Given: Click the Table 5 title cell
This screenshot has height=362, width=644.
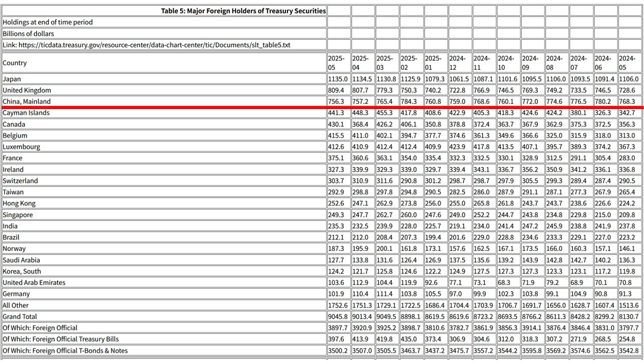Looking at the screenshot, I should coord(243,11).
